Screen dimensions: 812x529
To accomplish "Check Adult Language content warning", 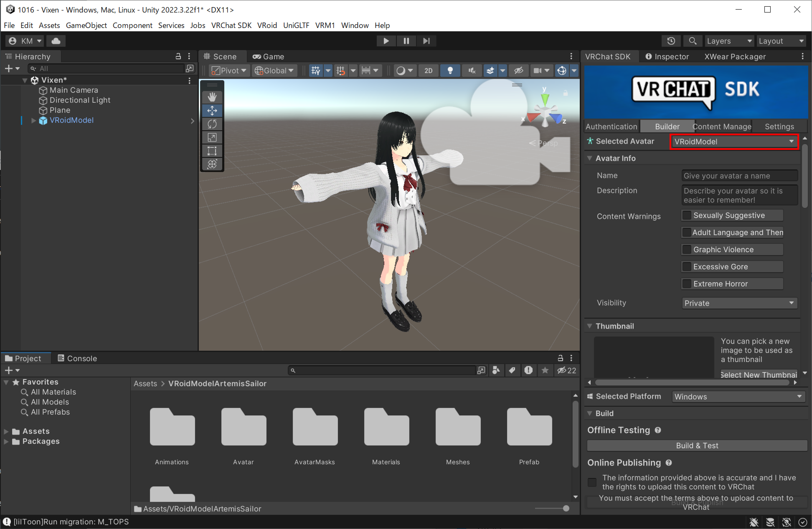I will click(x=686, y=232).
